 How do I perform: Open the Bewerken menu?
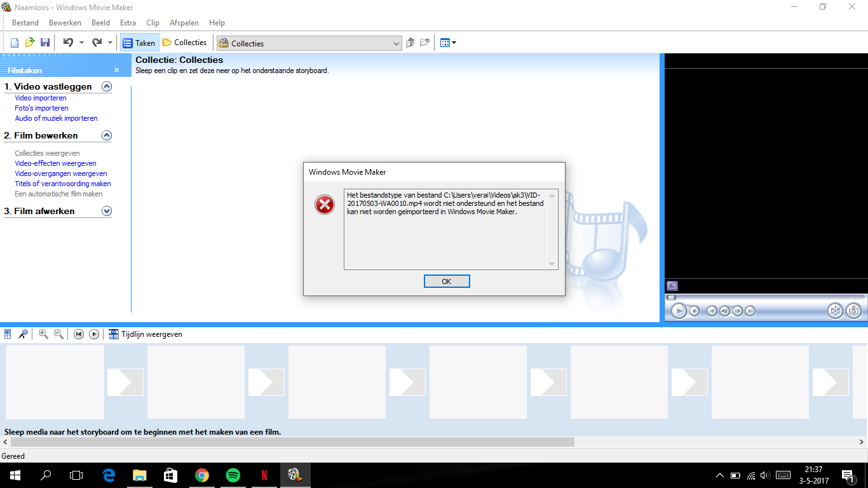coord(65,23)
